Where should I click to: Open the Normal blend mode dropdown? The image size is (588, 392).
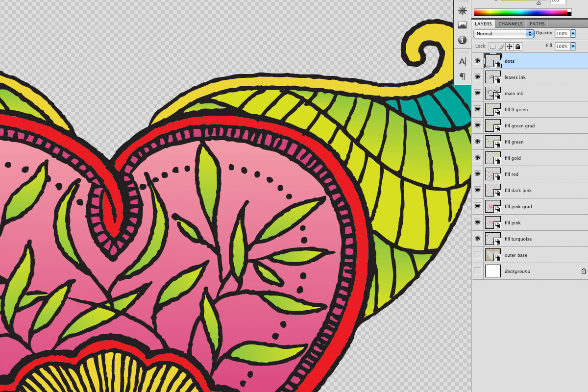504,33
